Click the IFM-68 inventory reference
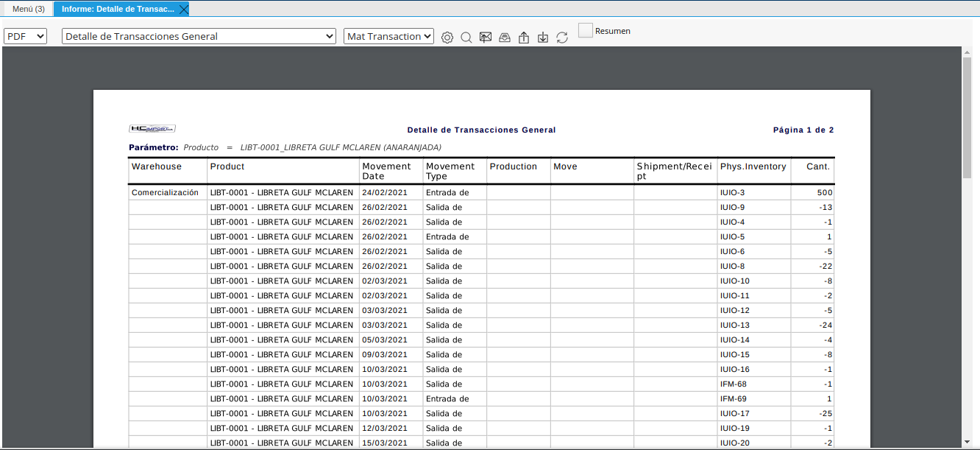 [x=734, y=384]
